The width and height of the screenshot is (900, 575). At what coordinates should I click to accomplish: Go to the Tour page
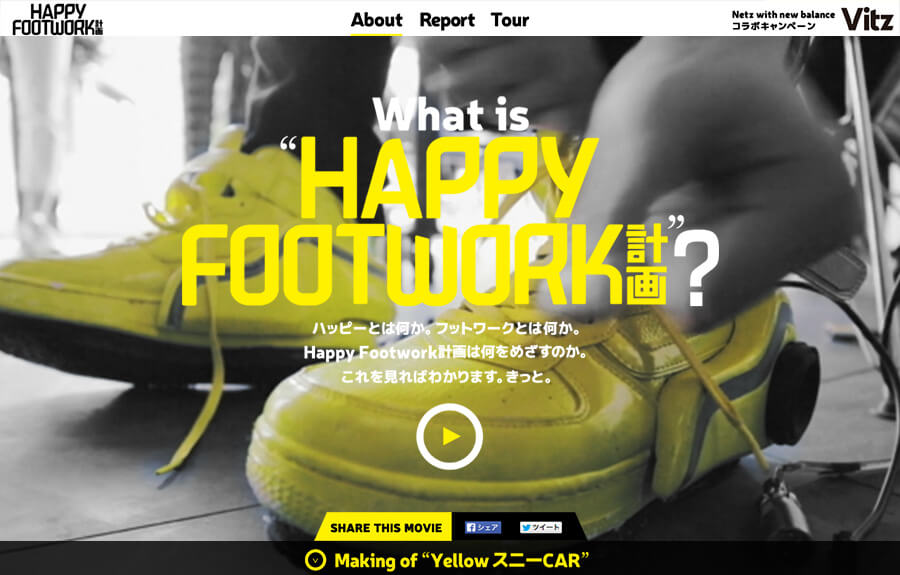pyautogui.click(x=510, y=20)
